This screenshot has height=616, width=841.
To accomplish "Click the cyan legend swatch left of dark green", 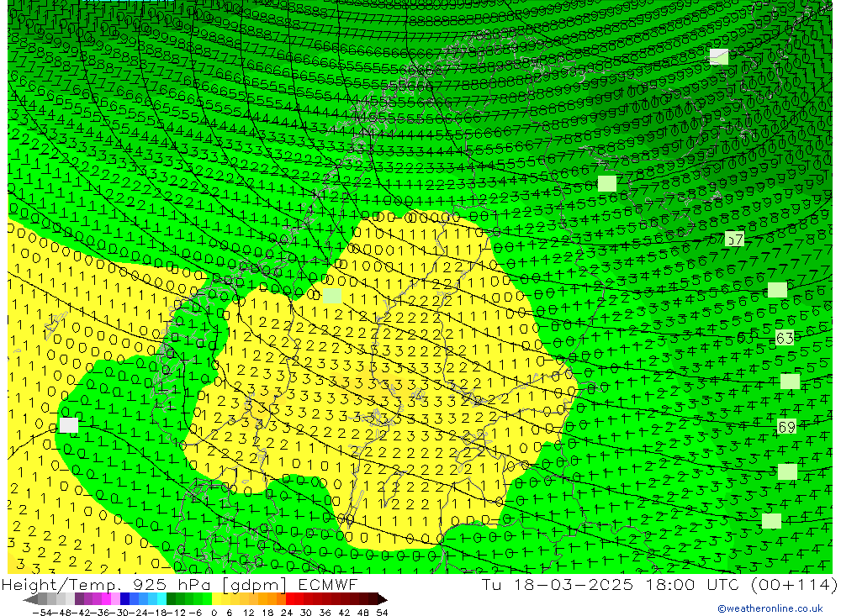I will tap(161, 599).
